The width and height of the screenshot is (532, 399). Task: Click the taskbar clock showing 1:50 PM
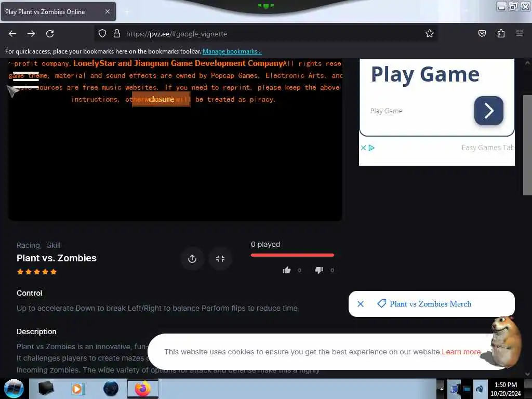tap(506, 389)
